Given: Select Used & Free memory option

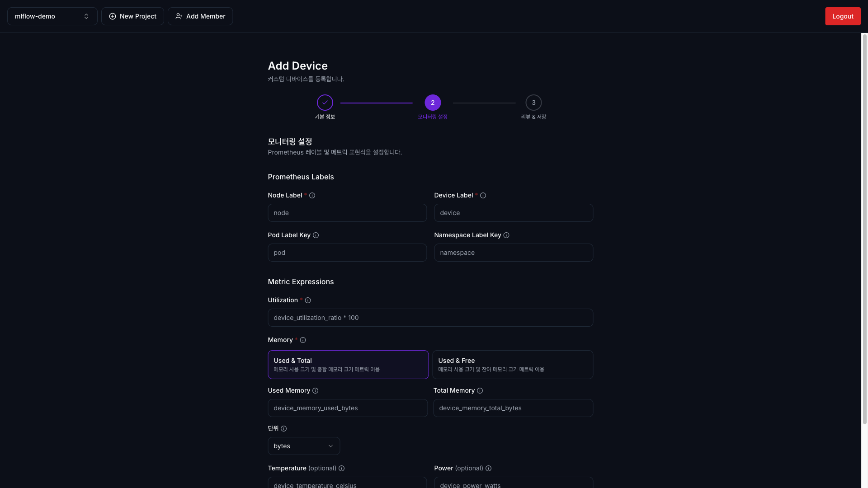Looking at the screenshot, I should tap(512, 365).
